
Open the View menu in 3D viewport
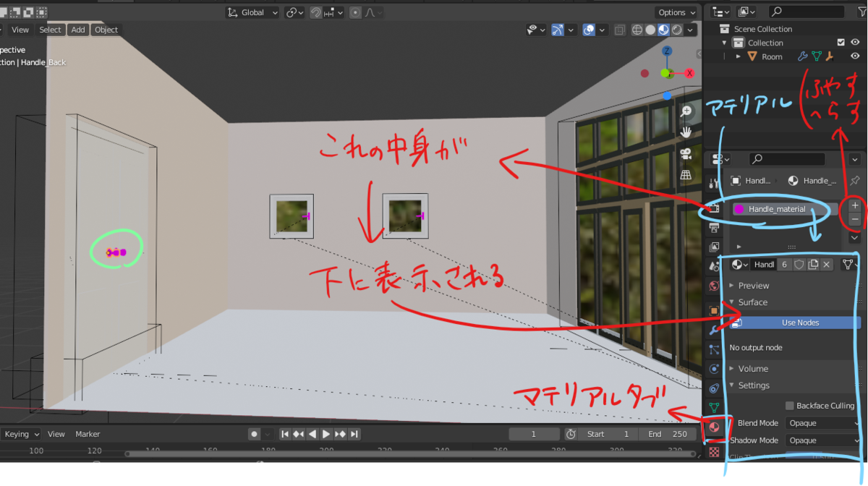(20, 30)
